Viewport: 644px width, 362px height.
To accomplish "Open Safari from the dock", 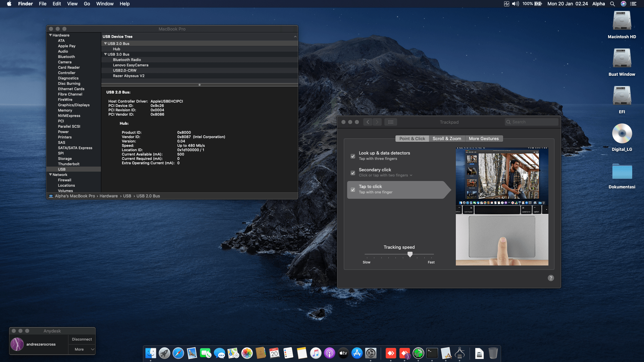I will pos(178,353).
